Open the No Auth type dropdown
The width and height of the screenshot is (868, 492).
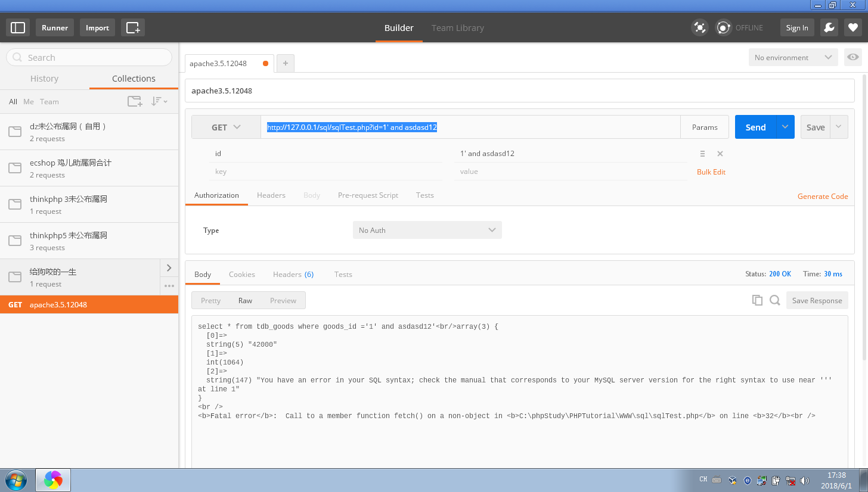coord(427,230)
